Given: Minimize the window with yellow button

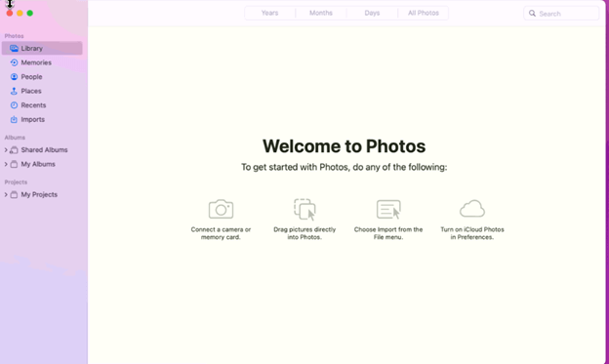Looking at the screenshot, I should point(20,14).
